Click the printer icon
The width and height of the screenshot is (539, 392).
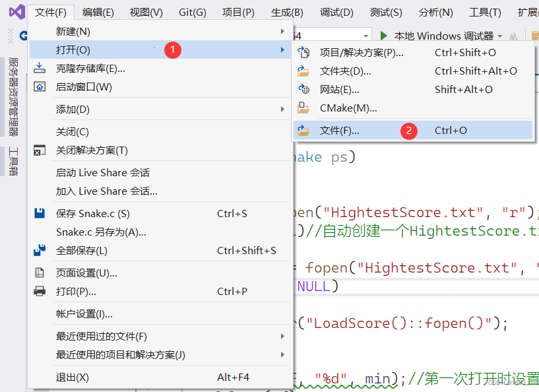(x=39, y=291)
